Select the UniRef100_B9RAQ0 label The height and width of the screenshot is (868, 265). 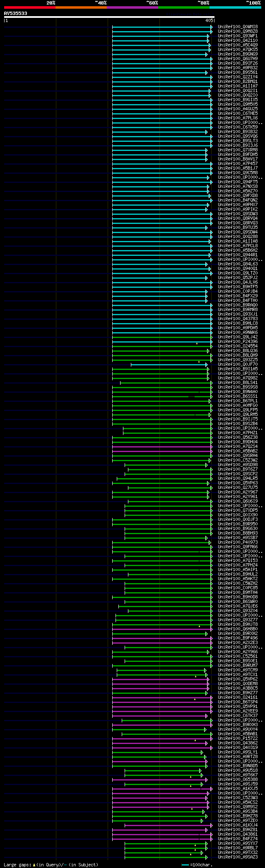pyautogui.click(x=238, y=305)
